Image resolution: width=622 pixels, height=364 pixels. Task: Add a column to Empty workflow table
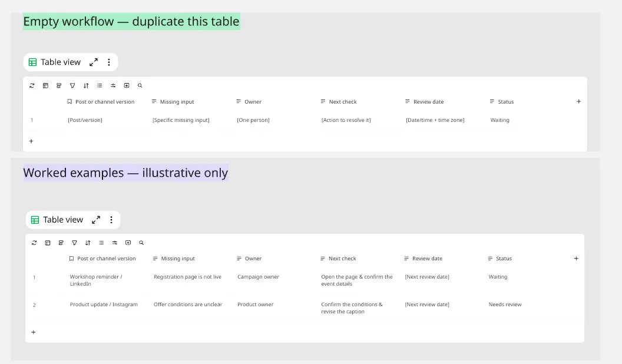579,101
